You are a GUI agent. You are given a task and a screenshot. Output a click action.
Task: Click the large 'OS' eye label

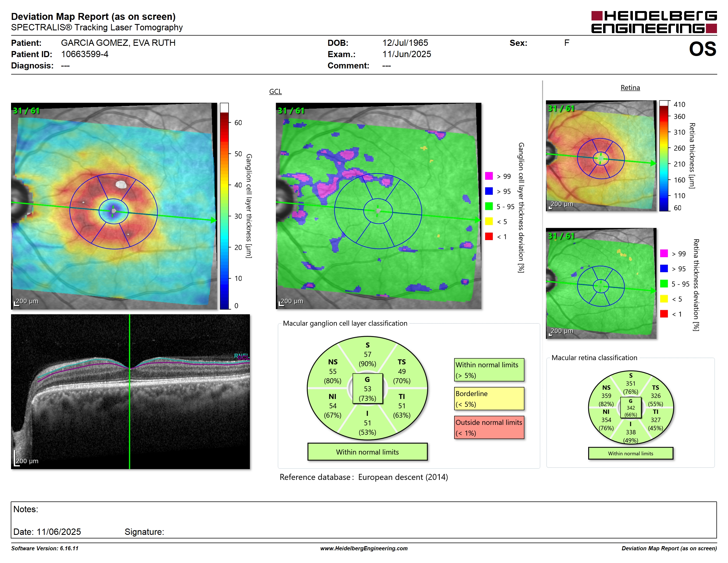[x=703, y=49]
